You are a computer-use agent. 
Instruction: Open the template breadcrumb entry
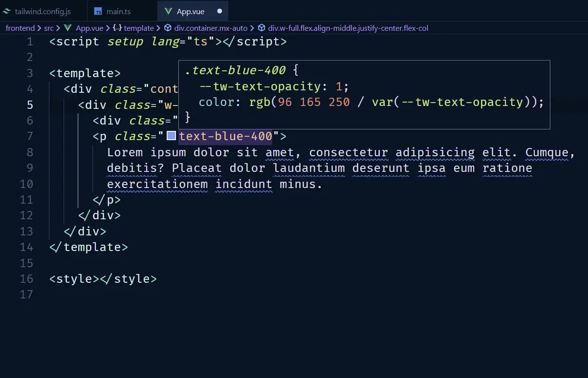click(138, 28)
